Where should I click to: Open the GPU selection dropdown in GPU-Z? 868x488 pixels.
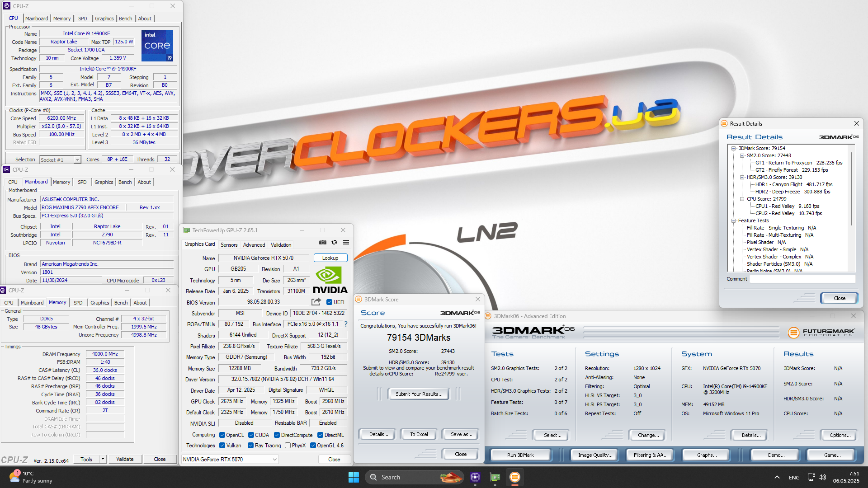click(230, 460)
